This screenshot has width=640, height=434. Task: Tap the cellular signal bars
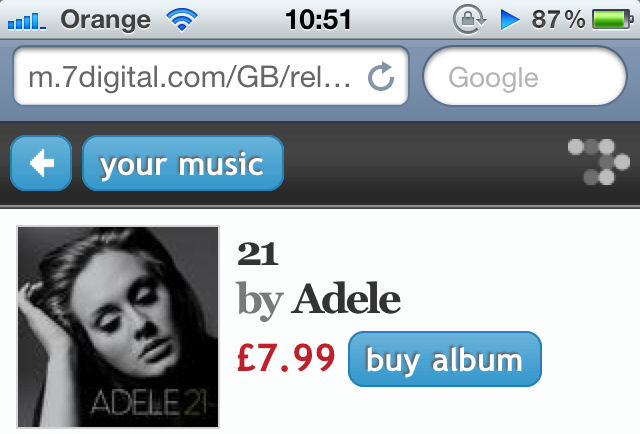[27, 21]
